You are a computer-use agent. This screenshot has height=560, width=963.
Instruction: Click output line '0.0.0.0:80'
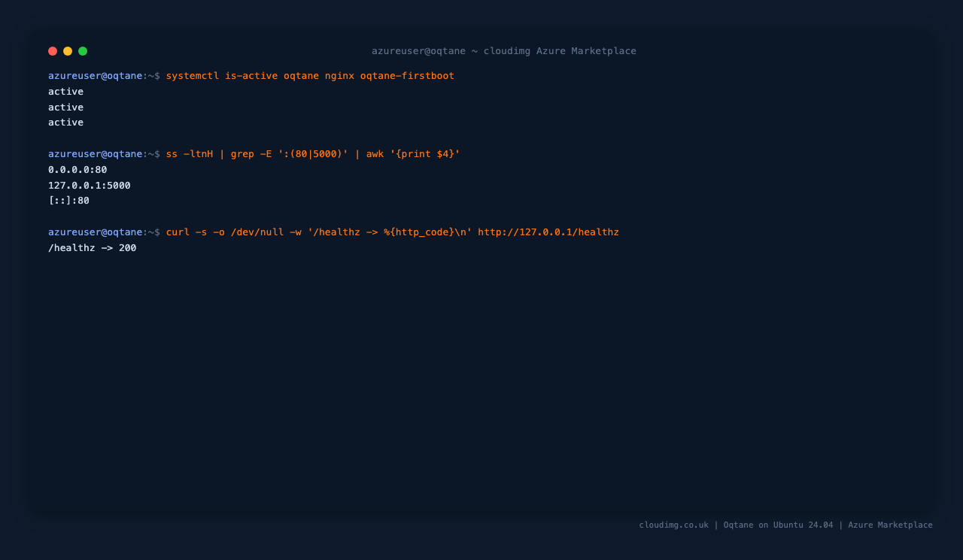coord(77,170)
